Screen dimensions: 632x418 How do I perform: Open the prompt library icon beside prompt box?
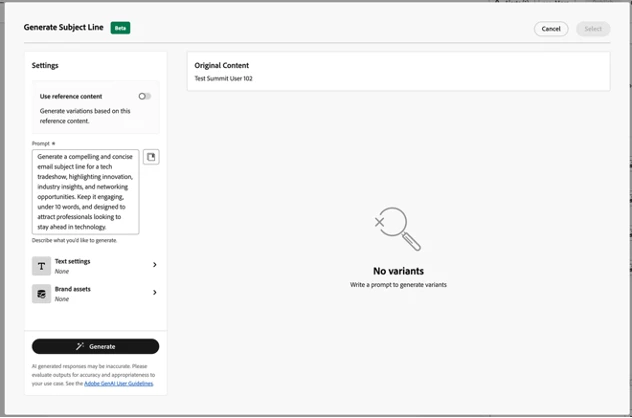pos(151,157)
